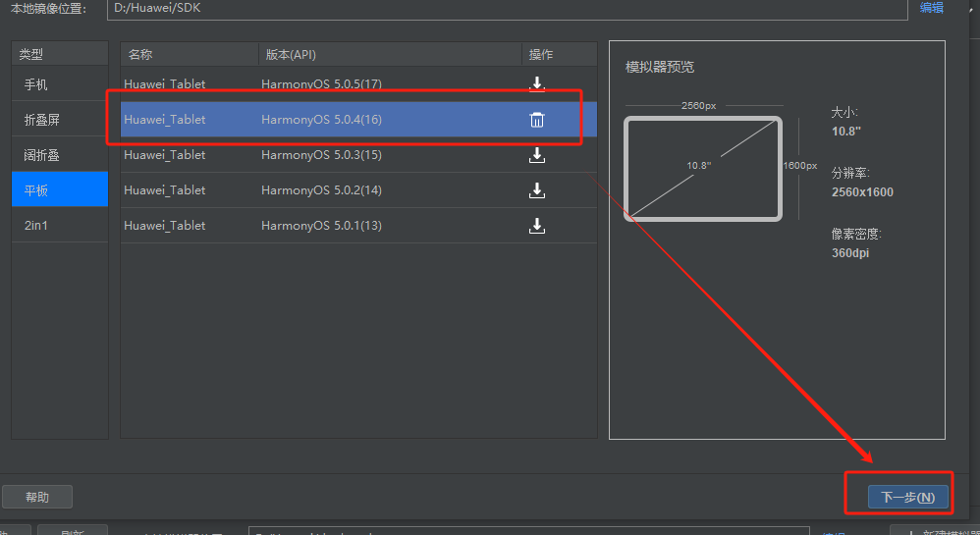The image size is (980, 535).
Task: Sort by 名称 column header
Action: point(189,54)
